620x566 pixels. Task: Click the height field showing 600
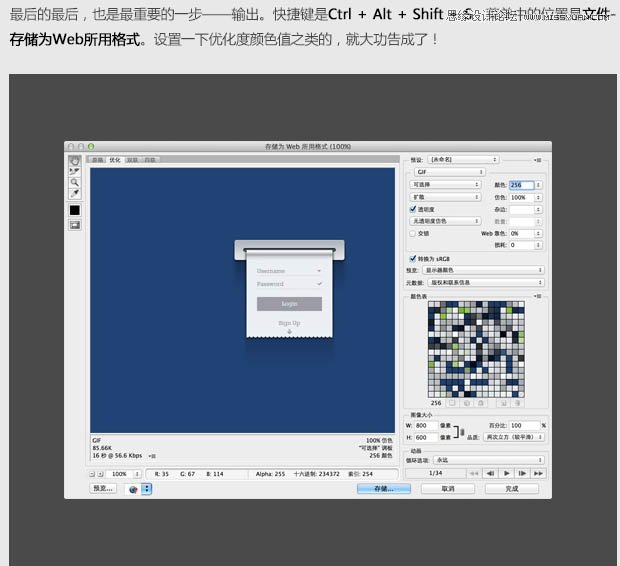click(x=425, y=437)
